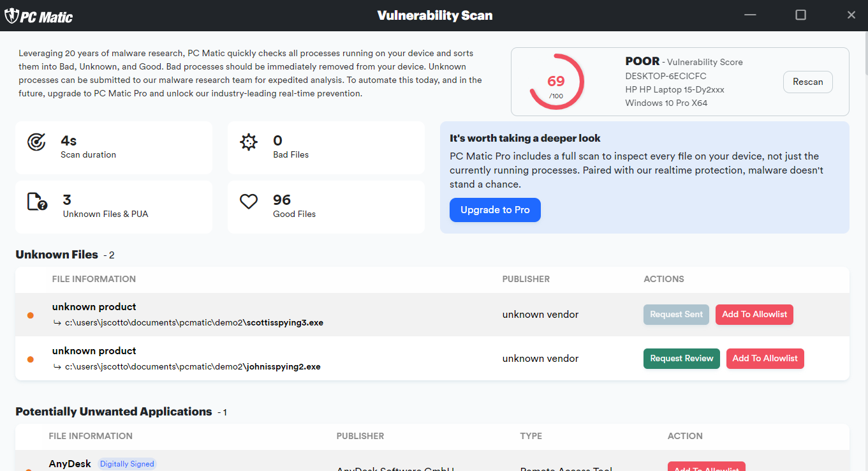This screenshot has width=868, height=471.
Task: Add scottisspying3.exe to the allowlist
Action: coord(754,315)
